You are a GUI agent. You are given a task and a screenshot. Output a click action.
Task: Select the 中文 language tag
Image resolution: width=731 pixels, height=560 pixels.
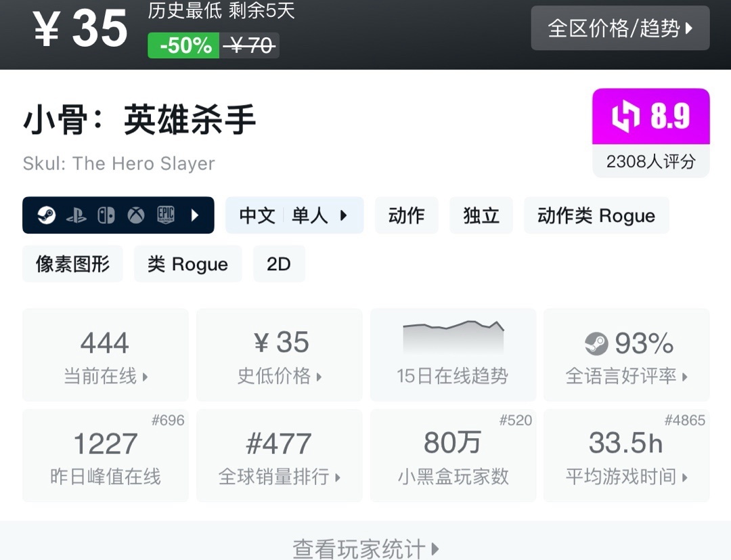[257, 215]
